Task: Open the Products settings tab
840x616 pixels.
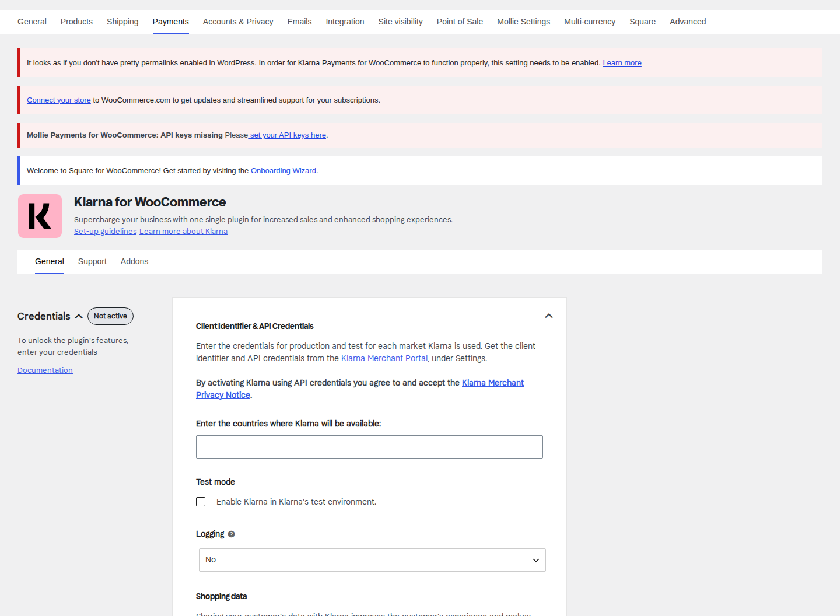Action: click(x=76, y=22)
